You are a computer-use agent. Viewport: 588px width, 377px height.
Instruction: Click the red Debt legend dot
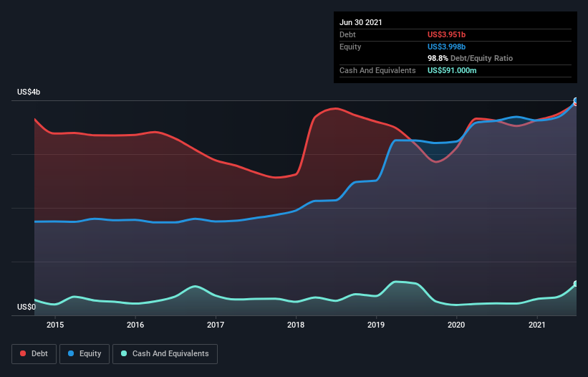(23, 353)
